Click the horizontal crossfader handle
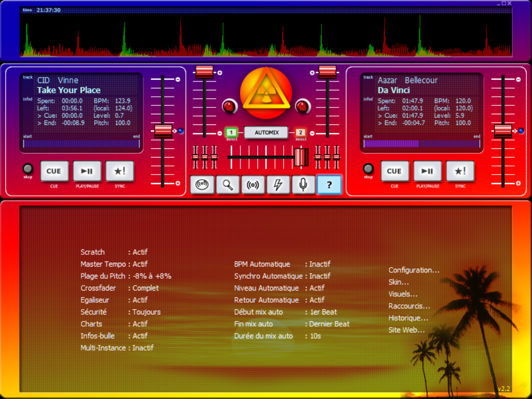The height and width of the screenshot is (399, 532). tap(301, 157)
